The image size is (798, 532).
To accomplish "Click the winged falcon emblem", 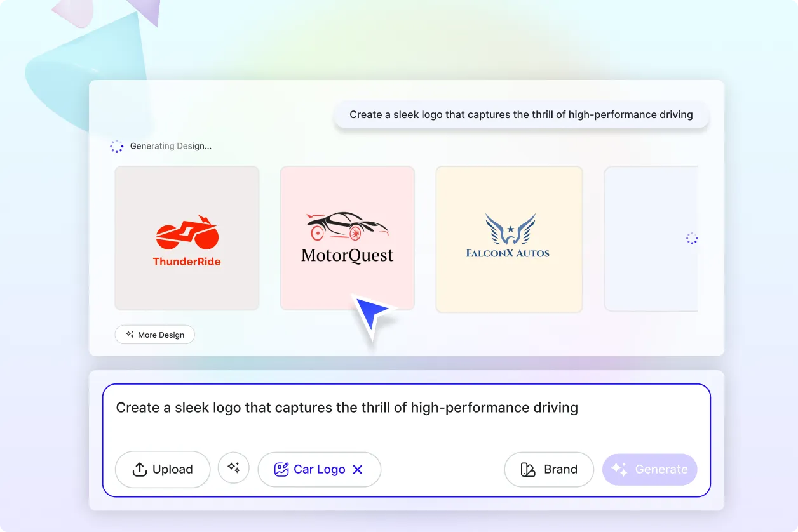I will pyautogui.click(x=510, y=230).
